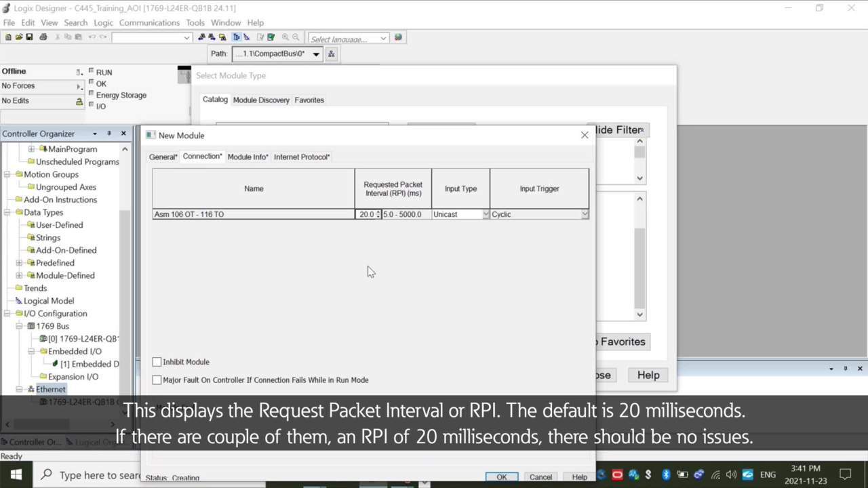Click the Verify routine toolbar icon
Viewport: 868px width, 488px height.
[260, 37]
